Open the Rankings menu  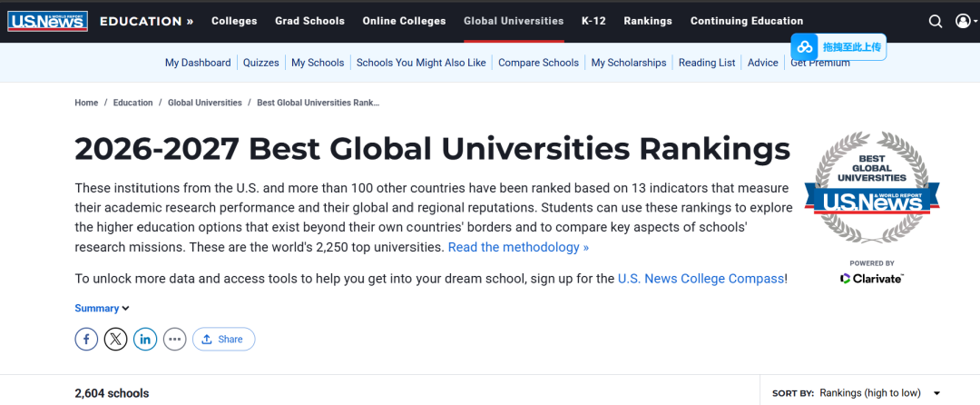[648, 21]
